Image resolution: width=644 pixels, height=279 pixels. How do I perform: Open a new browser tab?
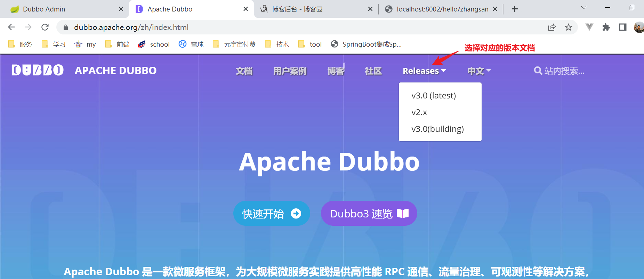[x=515, y=9]
